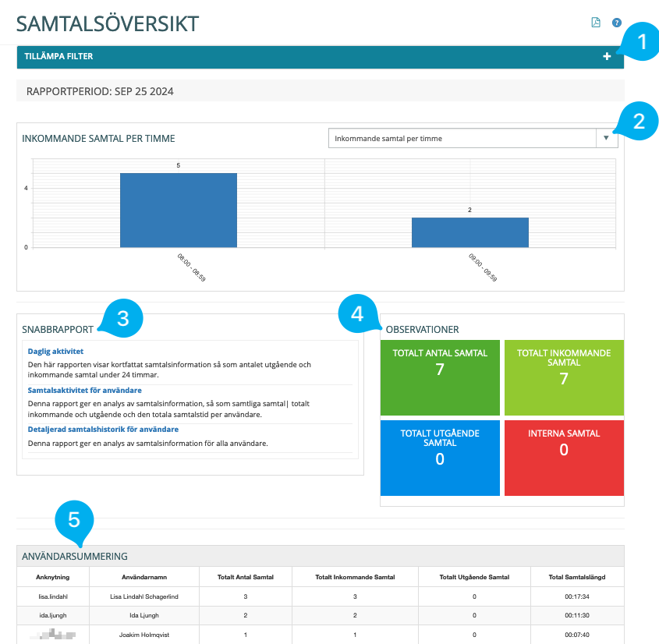
Task: Open the help question mark icon
Action: (x=617, y=23)
